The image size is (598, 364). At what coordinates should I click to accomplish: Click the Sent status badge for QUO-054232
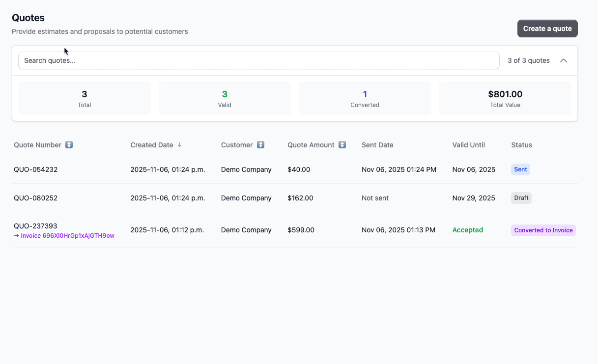click(520, 169)
